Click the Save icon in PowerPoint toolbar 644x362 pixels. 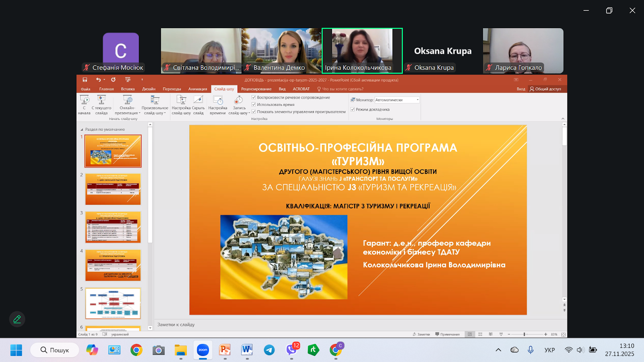tap(85, 80)
